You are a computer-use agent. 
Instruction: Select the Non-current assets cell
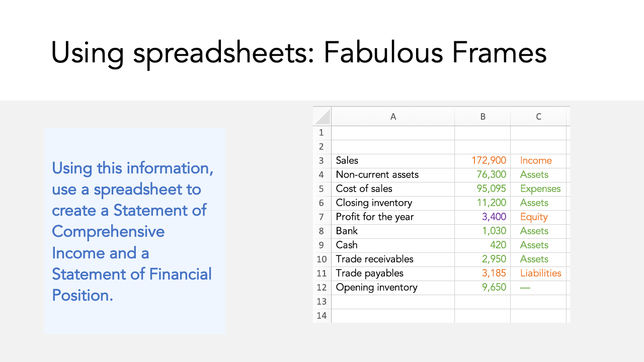tap(393, 175)
